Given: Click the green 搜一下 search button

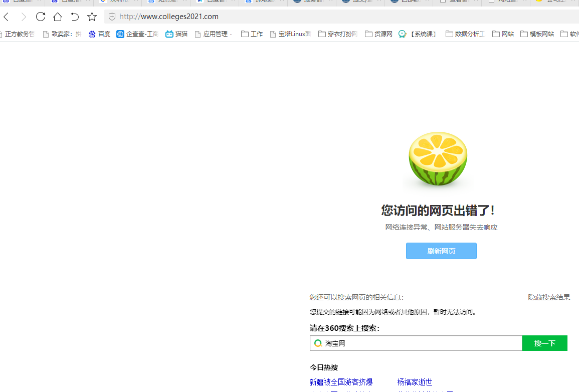Looking at the screenshot, I should pos(544,343).
